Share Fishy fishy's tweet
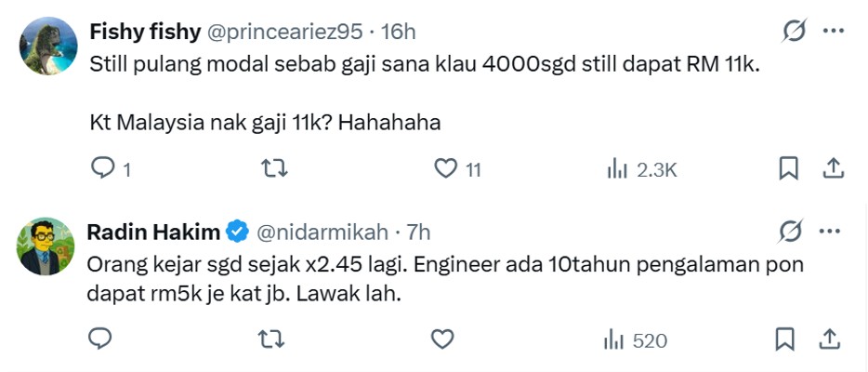Viewport: 868px width, 372px height. (x=834, y=168)
